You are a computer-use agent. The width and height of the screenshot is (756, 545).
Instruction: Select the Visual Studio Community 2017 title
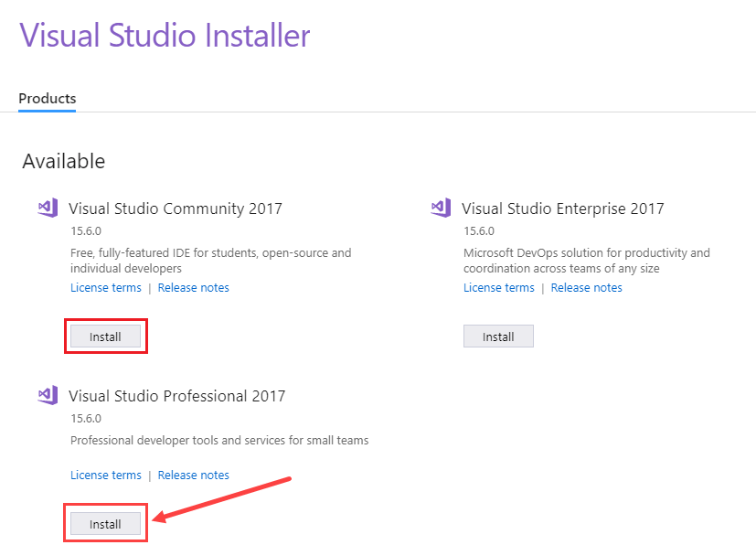click(176, 208)
